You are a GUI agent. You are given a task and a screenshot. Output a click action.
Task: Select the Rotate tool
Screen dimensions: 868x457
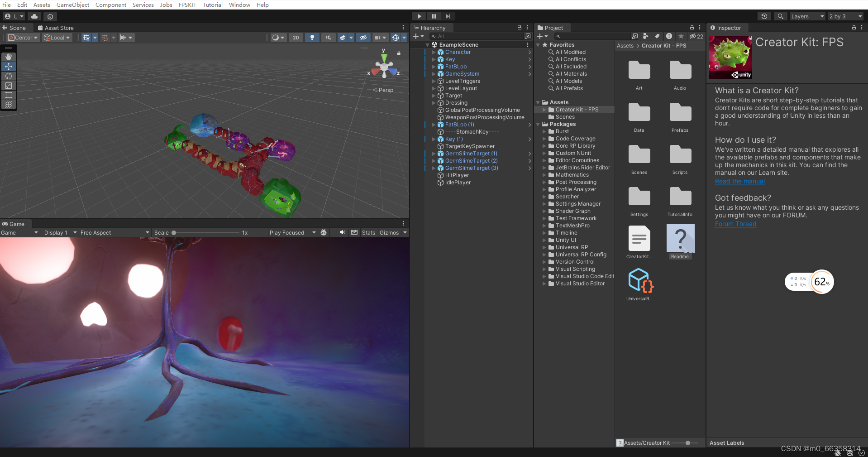(x=9, y=76)
